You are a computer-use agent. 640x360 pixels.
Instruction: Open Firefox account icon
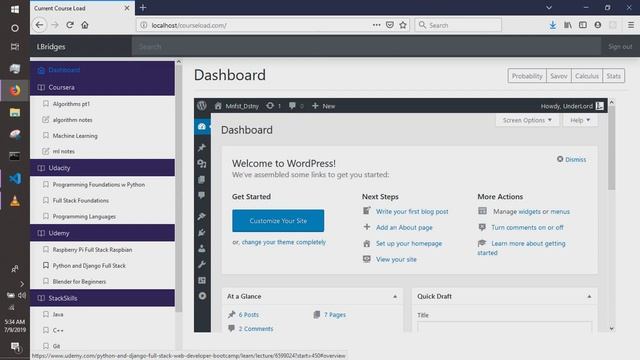point(598,25)
